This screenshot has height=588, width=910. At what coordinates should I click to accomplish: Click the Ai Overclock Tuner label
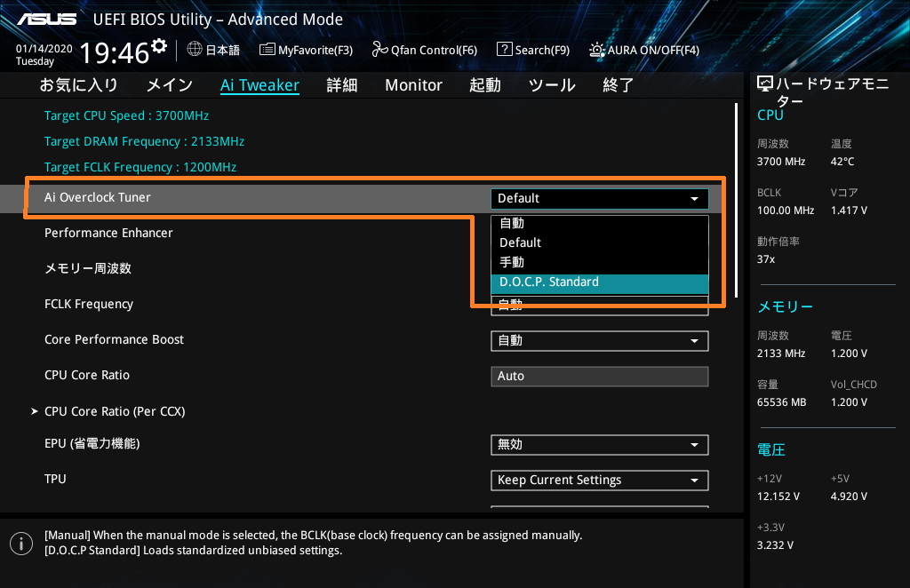tap(98, 197)
